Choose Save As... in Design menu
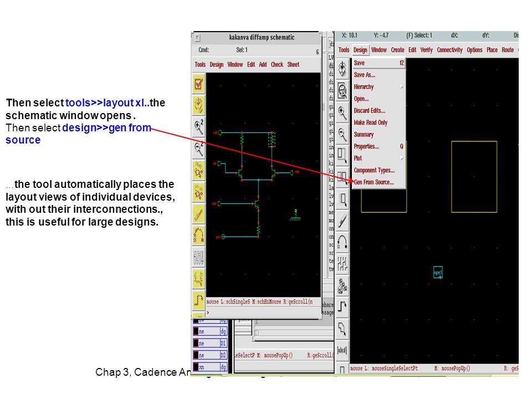The width and height of the screenshot is (532, 399). (x=378, y=75)
